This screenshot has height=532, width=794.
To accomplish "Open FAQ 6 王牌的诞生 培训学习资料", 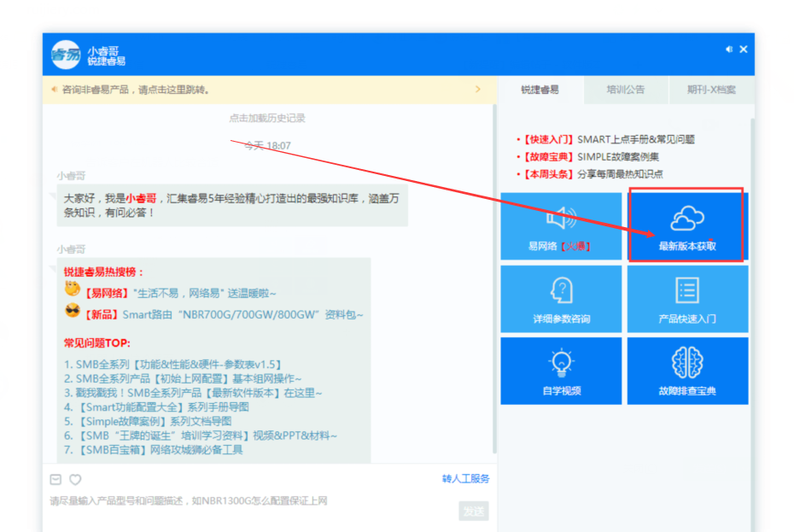I will 201,436.
